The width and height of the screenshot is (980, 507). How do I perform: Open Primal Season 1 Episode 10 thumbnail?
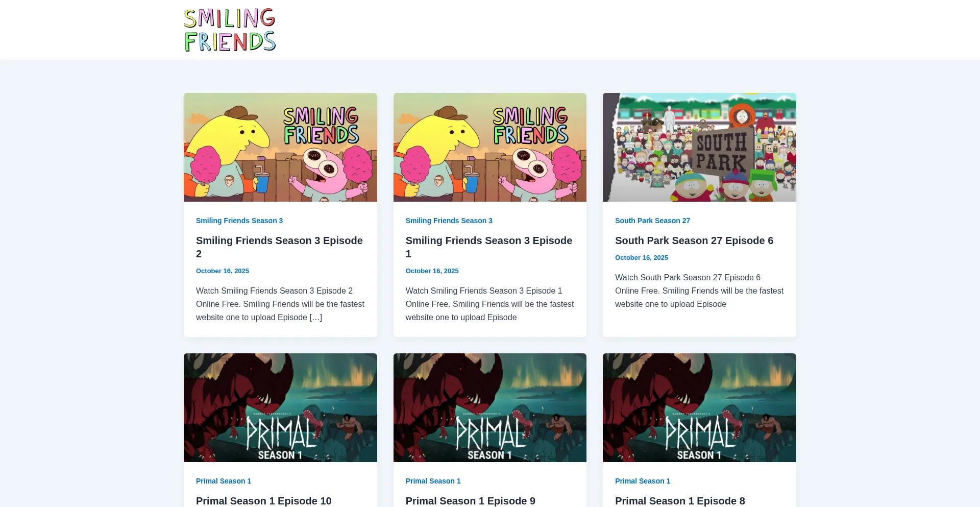point(280,407)
